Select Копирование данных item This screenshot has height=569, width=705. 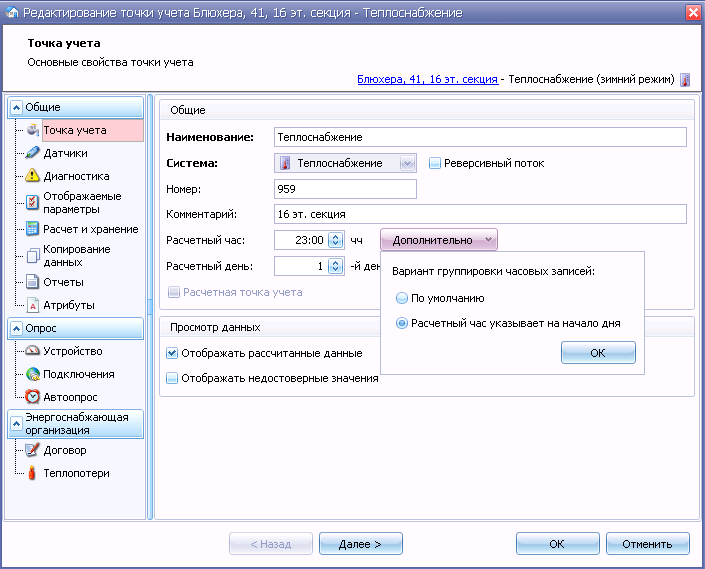77,256
